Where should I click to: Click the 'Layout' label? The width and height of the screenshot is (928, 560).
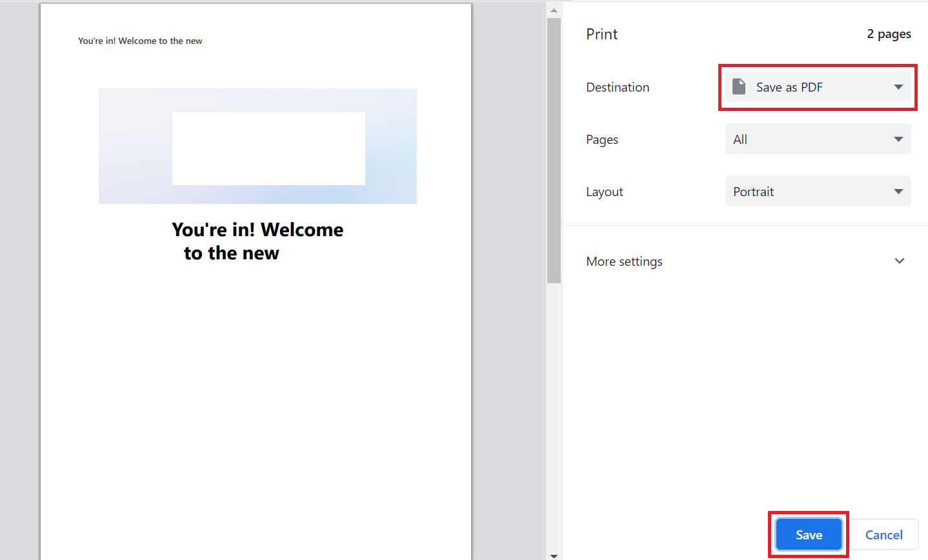click(605, 192)
